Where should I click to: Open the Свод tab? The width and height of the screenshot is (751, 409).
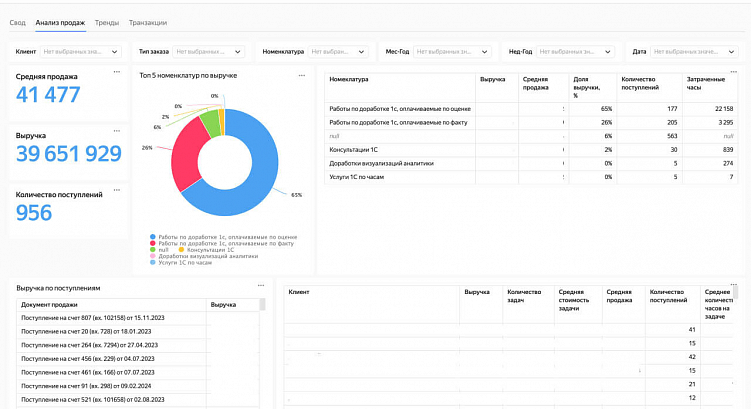(17, 23)
